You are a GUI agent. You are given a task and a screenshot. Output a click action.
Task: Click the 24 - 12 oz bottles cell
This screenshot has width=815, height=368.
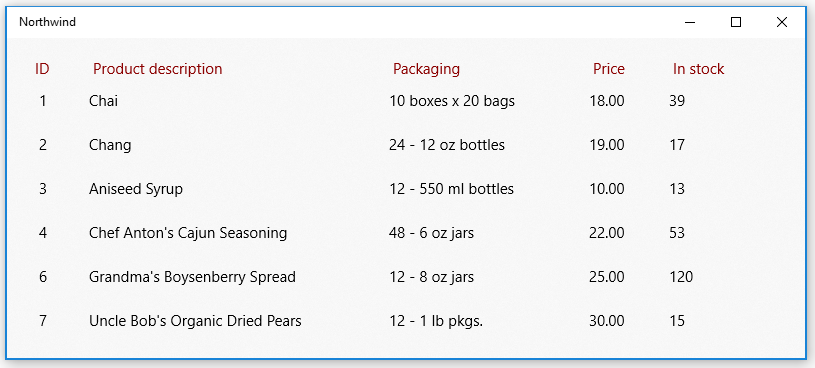click(x=446, y=144)
